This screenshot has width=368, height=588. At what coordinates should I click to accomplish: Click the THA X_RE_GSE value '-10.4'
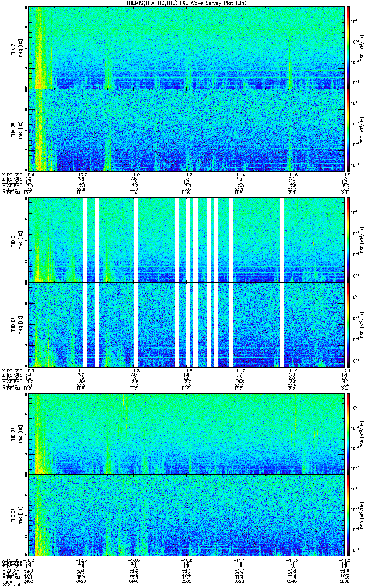click(28, 175)
